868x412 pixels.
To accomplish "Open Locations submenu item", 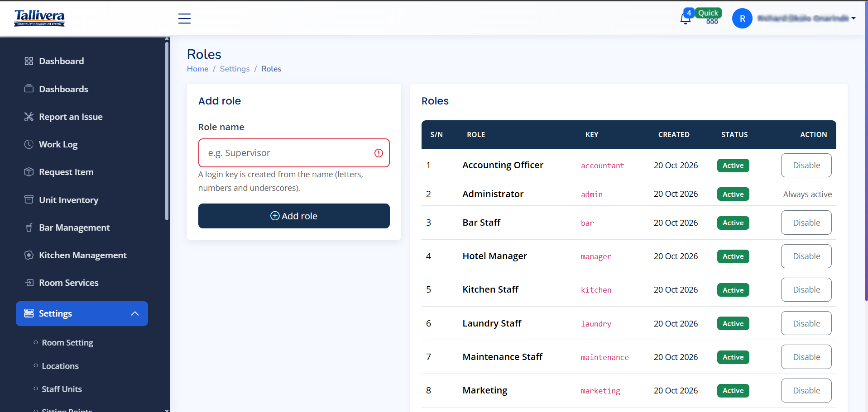I will pyautogui.click(x=60, y=366).
